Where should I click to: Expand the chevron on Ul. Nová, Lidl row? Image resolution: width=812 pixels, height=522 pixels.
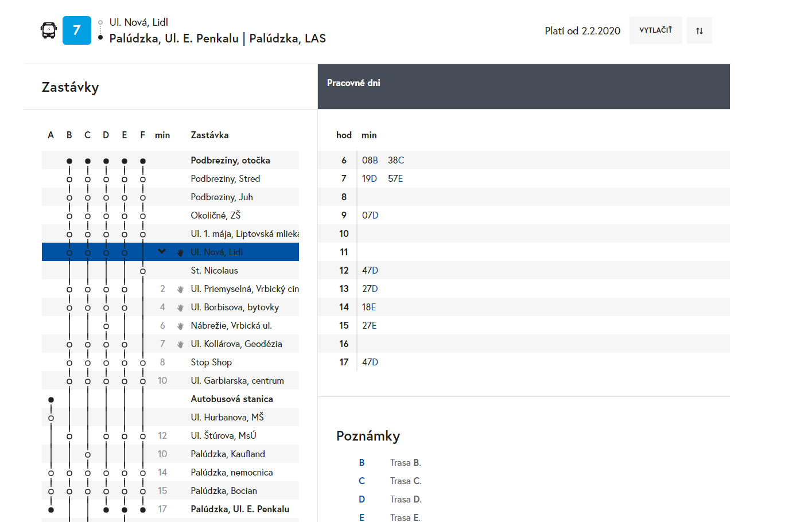point(162,251)
